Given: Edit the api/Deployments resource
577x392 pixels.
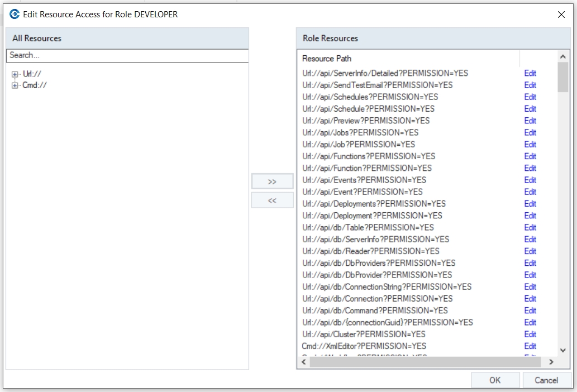Looking at the screenshot, I should [x=530, y=204].
